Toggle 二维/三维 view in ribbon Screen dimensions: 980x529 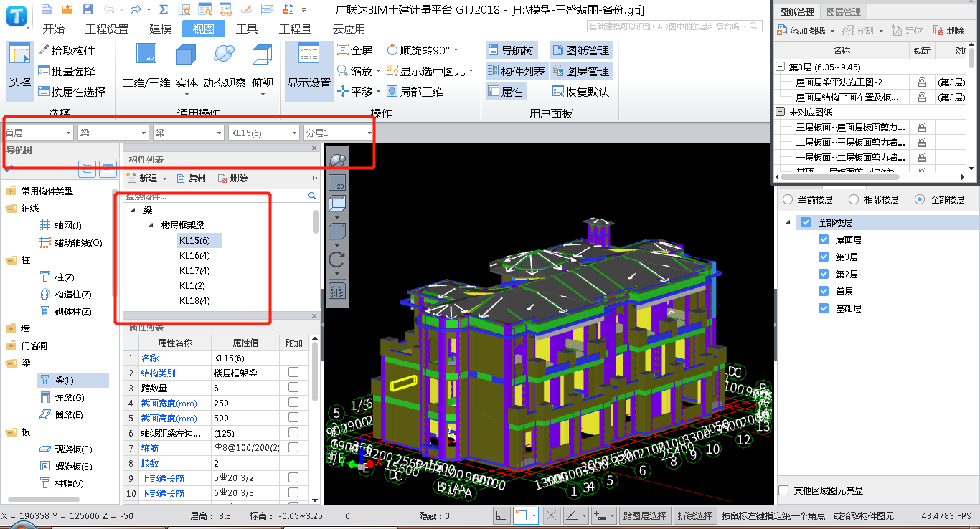(x=146, y=66)
